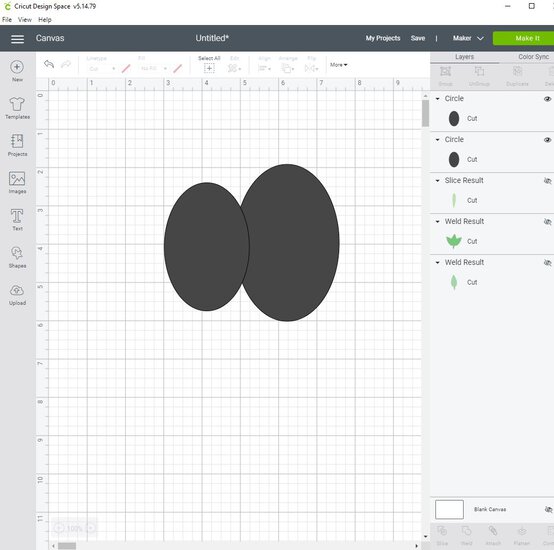
Task: Open the File menu
Action: click(7, 20)
